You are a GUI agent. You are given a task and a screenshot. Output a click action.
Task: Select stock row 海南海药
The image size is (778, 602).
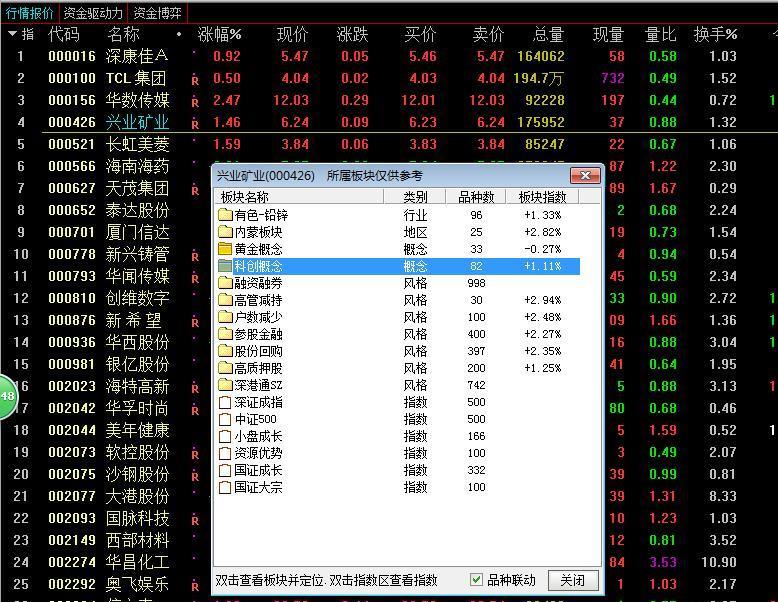(x=137, y=166)
